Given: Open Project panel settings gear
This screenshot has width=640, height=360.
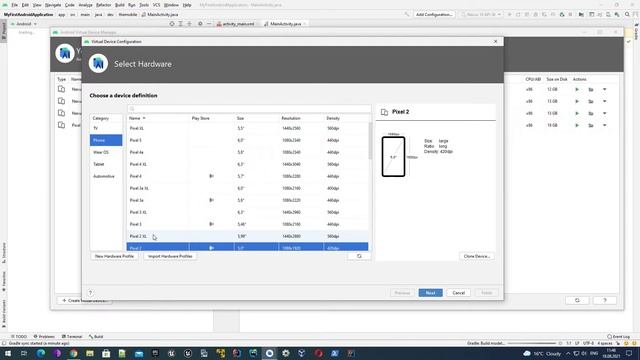Looking at the screenshot, I should tap(200, 24).
